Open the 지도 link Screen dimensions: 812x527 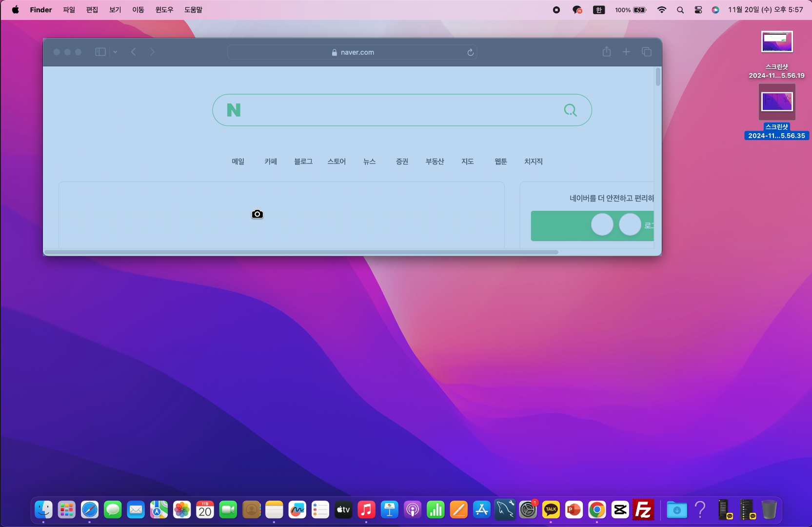click(468, 162)
